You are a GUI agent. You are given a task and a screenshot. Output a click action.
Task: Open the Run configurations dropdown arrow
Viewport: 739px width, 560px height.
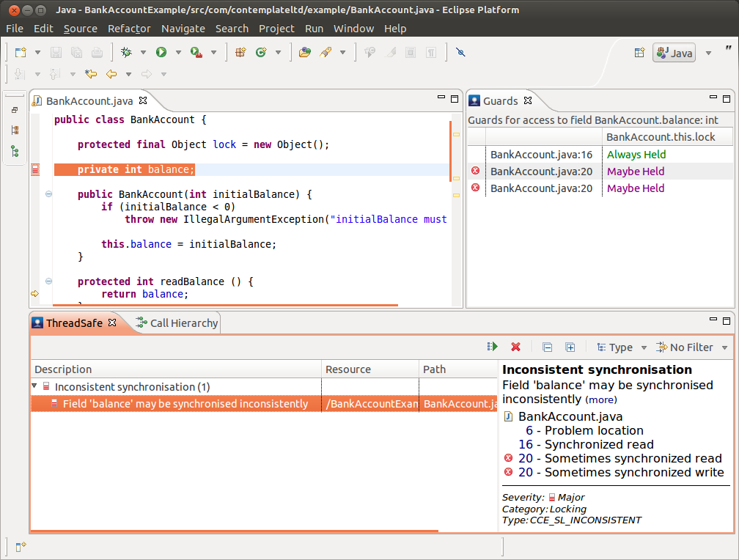[x=179, y=52]
